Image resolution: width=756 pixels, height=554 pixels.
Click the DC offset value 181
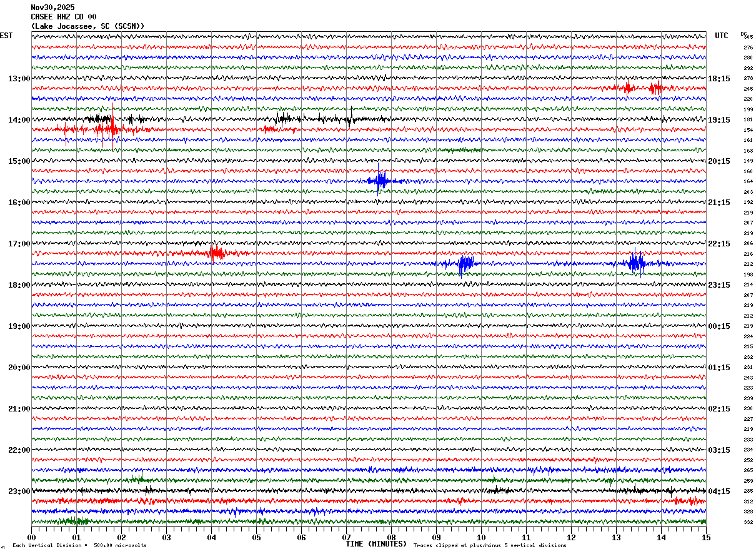pyautogui.click(x=748, y=119)
